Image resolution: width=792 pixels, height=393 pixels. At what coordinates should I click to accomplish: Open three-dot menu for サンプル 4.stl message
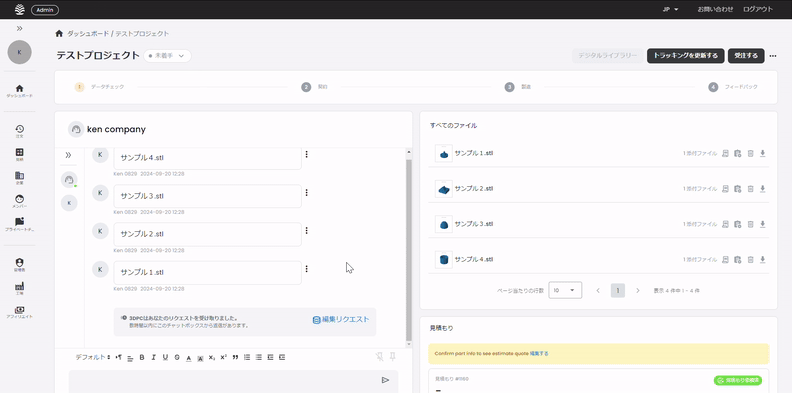coord(307,154)
